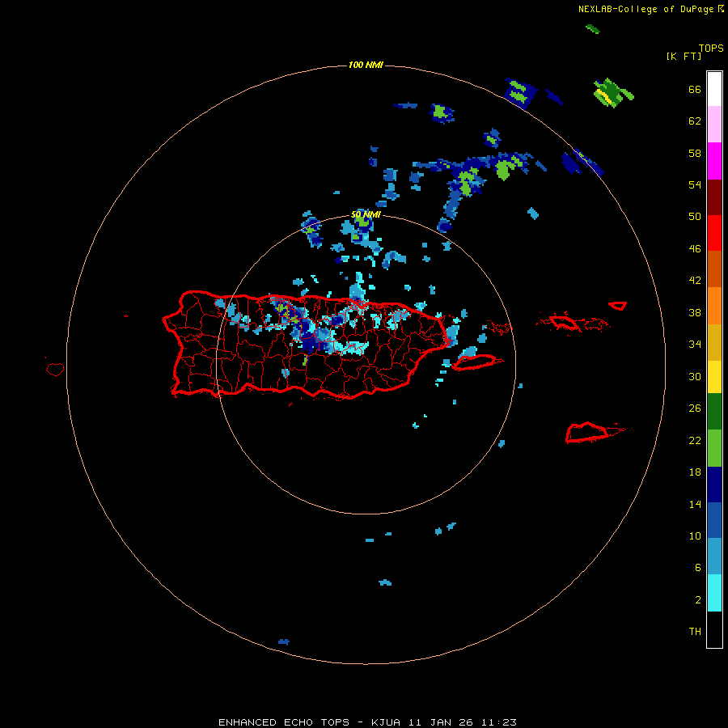Click the "TH" threshold label
This screenshot has height=728, width=728.
[x=695, y=632]
